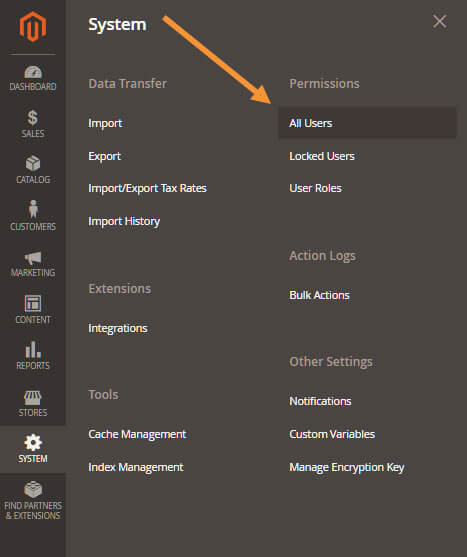This screenshot has width=467, height=557.
Task: Open the Dashboard sidebar icon
Action: click(x=33, y=72)
